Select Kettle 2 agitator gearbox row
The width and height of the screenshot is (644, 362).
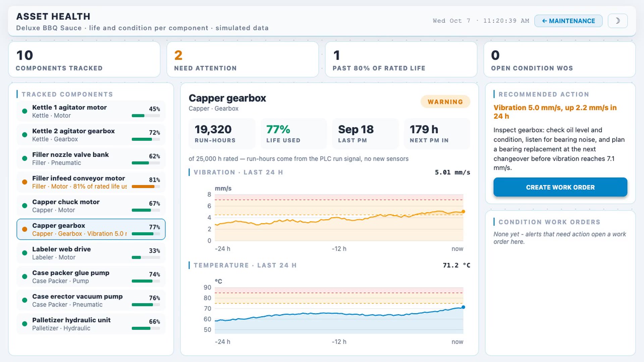click(x=91, y=135)
